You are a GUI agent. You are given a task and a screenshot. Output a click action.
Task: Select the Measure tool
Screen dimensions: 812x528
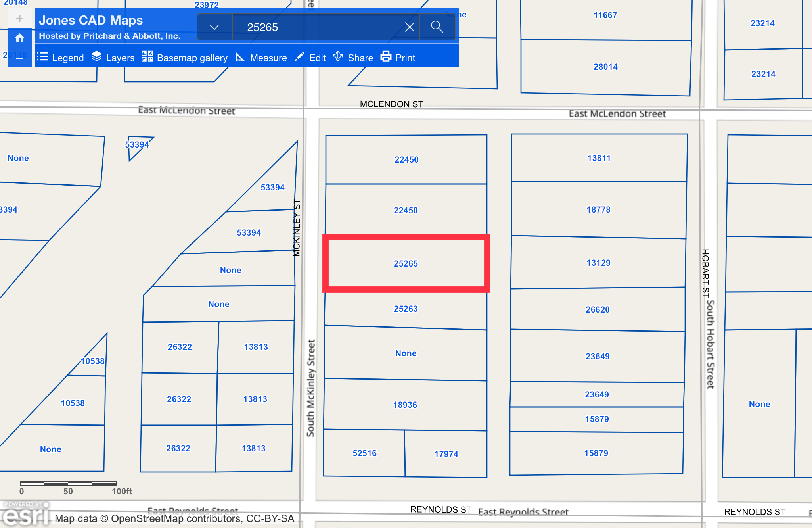261,58
